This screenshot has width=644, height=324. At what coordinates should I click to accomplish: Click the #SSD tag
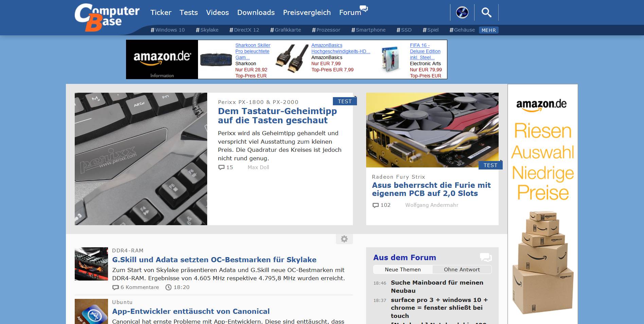[404, 30]
